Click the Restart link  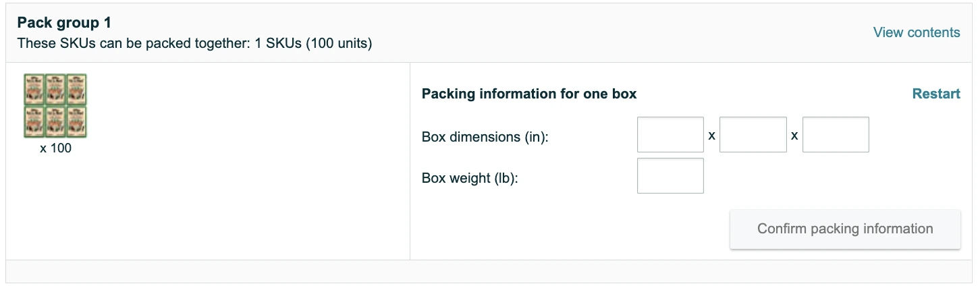935,94
